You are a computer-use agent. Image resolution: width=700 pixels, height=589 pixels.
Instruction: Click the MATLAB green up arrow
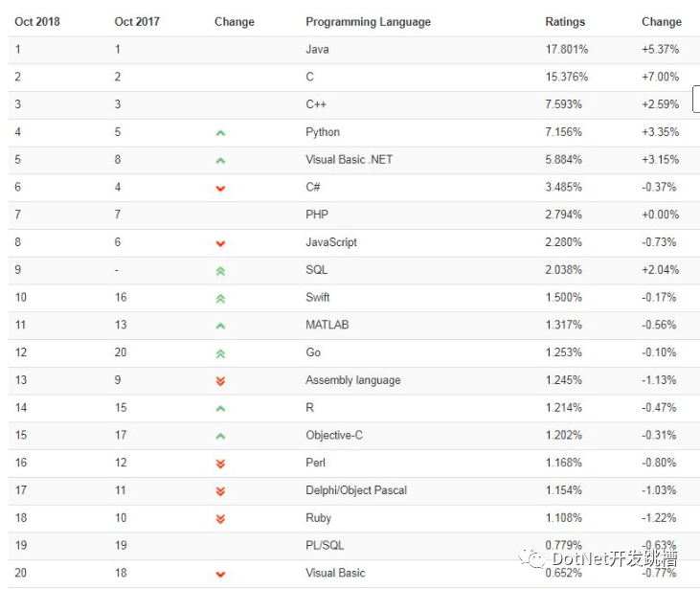[220, 326]
